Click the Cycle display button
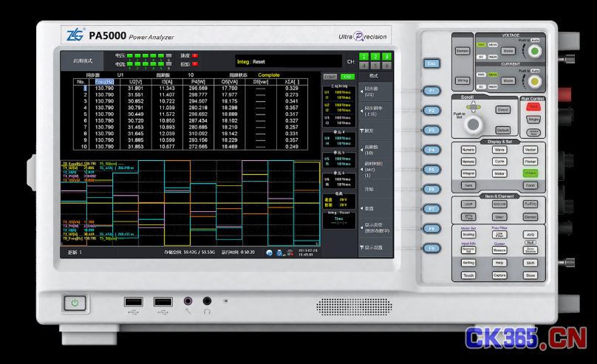The width and height of the screenshot is (597, 364). pyautogui.click(x=499, y=162)
